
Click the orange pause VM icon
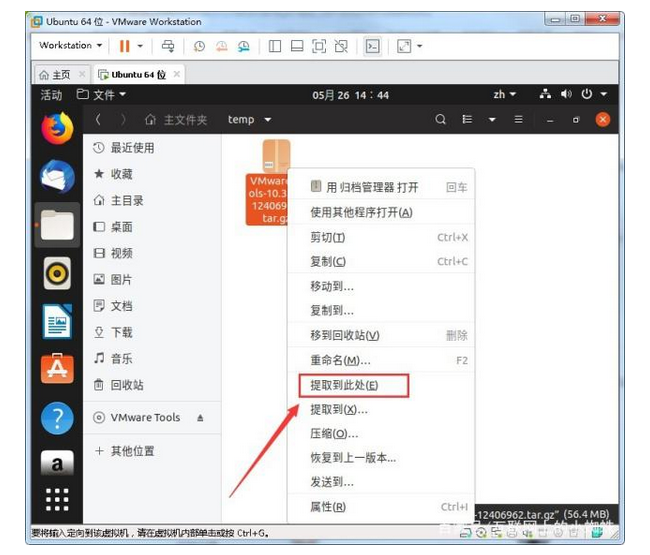point(124,46)
